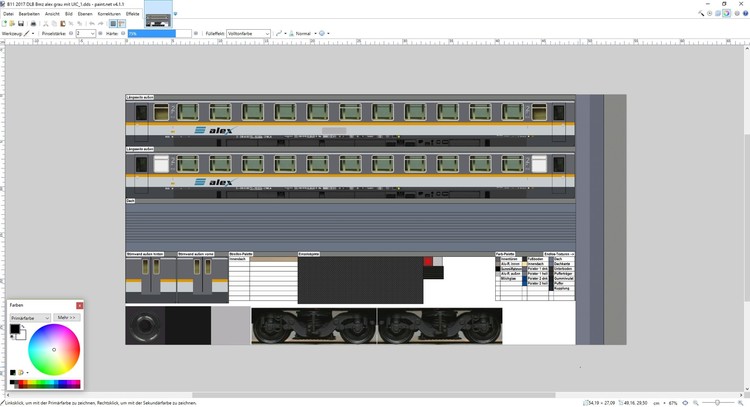The height and width of the screenshot is (407, 750).
Task: Save the image with the floppy icon
Action: coord(21,23)
